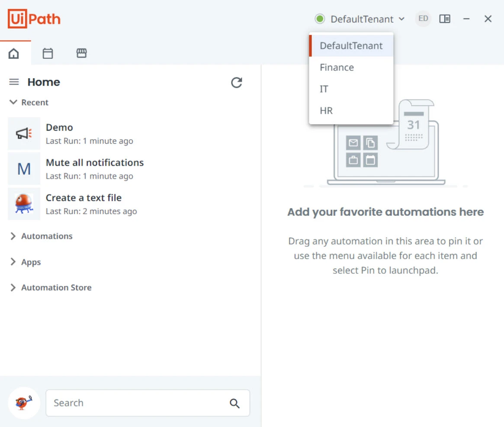Open the Home tab icon
The height and width of the screenshot is (427, 504).
[13, 53]
